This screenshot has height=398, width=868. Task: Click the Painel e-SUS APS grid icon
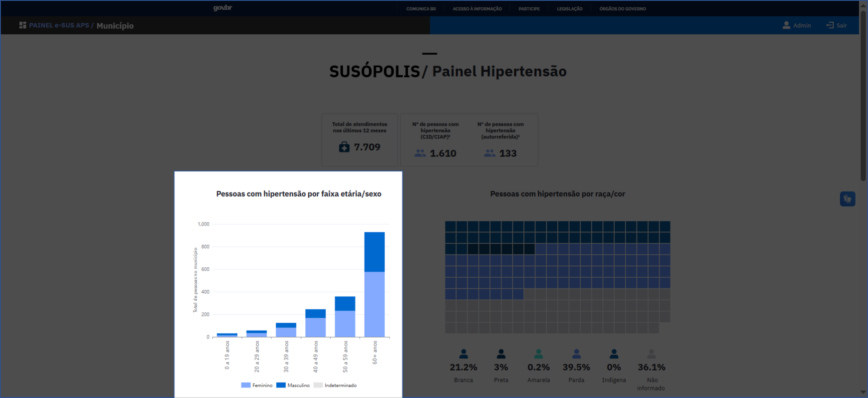(x=23, y=25)
